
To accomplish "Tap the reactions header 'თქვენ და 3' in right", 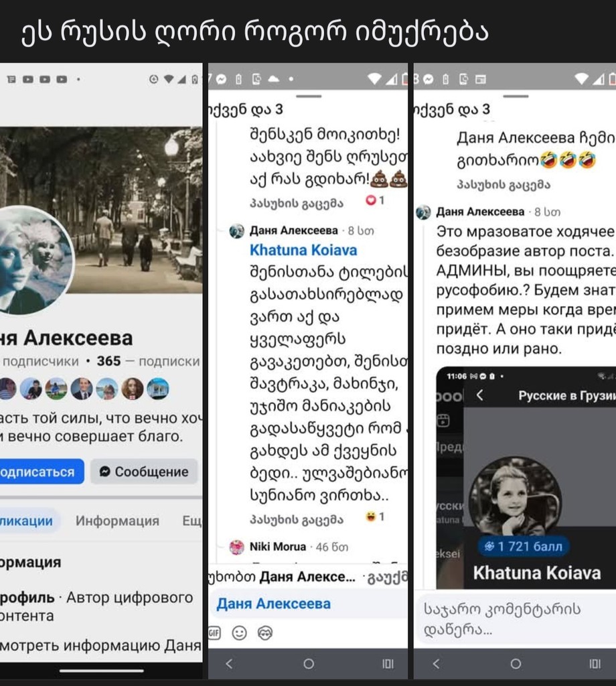I will point(453,109).
